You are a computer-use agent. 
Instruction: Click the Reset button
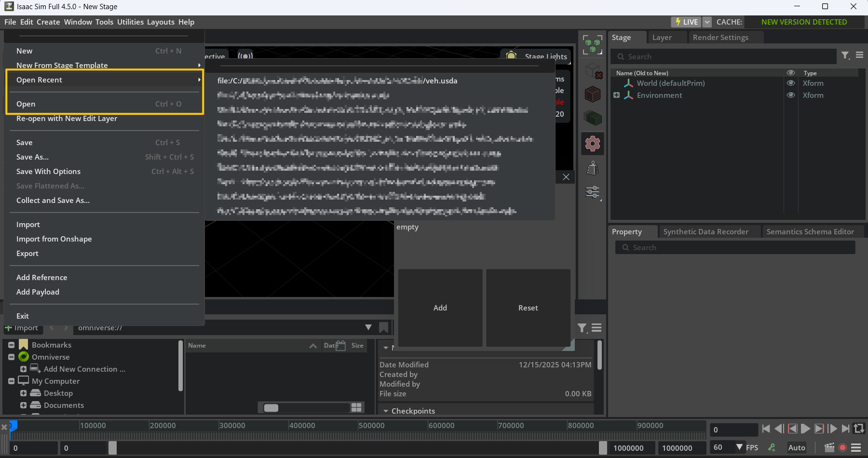pyautogui.click(x=528, y=308)
